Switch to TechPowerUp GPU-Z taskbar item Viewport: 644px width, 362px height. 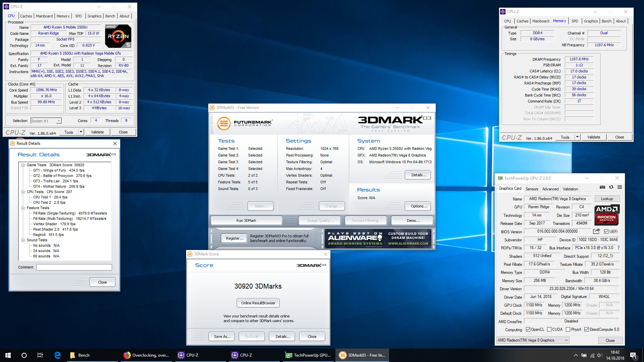coord(309,355)
